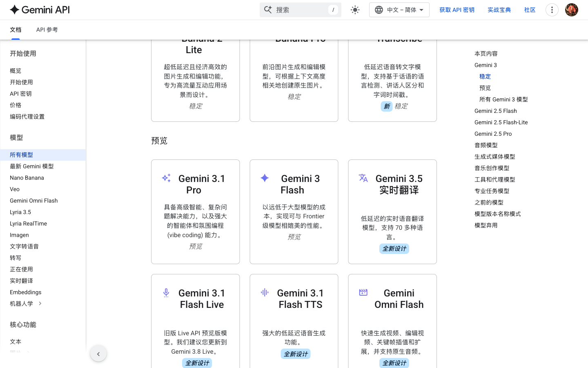The height and width of the screenshot is (368, 588).
Task: Open the Gemini 3.1 Pro card title
Action: pyautogui.click(x=202, y=184)
